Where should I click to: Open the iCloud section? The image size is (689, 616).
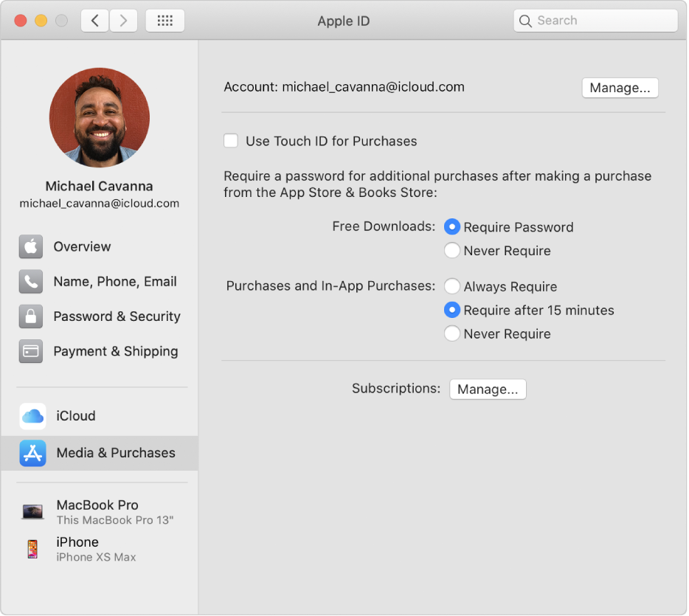[100, 415]
